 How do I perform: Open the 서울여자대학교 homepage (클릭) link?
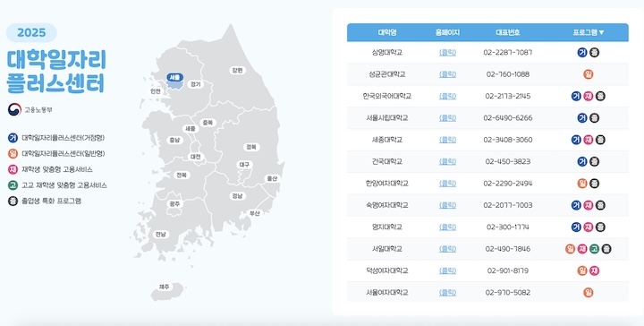point(447,293)
